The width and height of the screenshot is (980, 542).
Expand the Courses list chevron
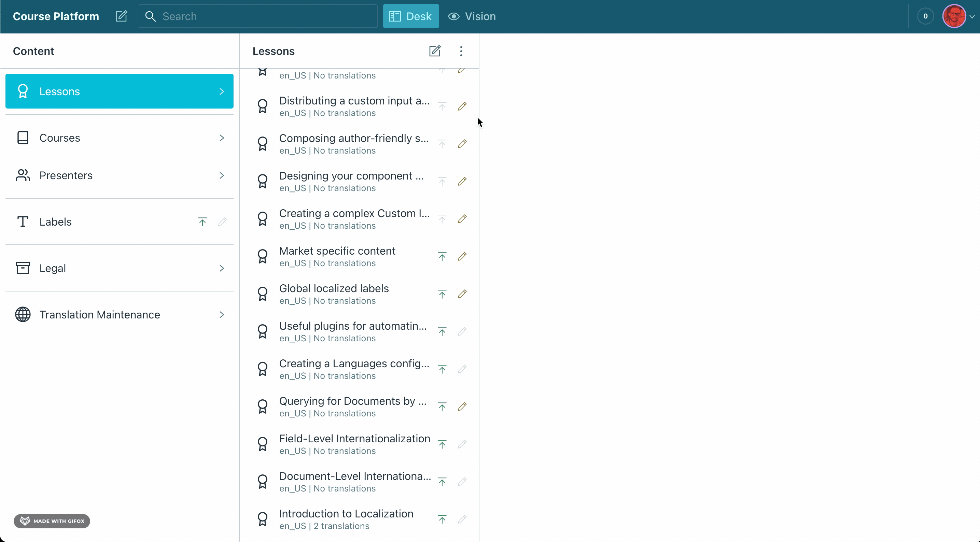pos(222,138)
